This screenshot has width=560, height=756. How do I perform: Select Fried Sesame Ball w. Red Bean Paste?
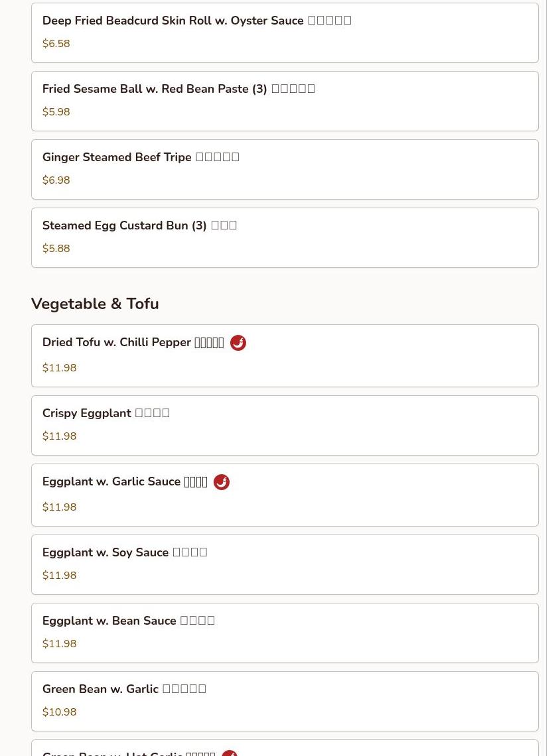[x=285, y=101]
